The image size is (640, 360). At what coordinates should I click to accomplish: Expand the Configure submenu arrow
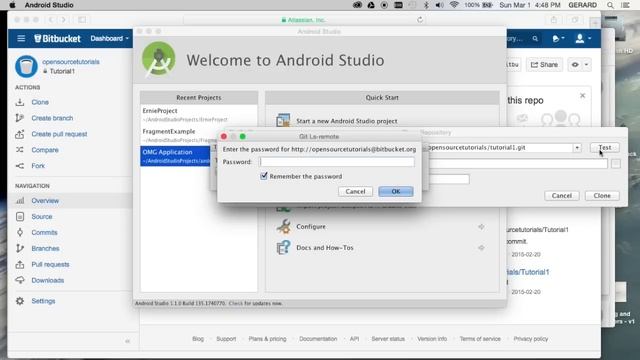481,227
